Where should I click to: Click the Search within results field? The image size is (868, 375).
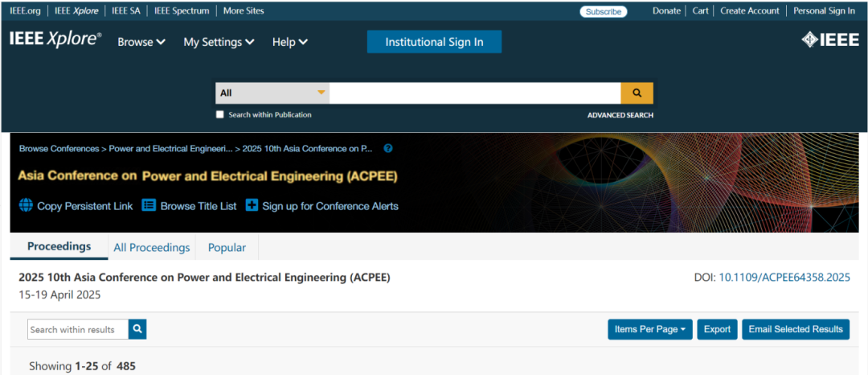coord(78,329)
